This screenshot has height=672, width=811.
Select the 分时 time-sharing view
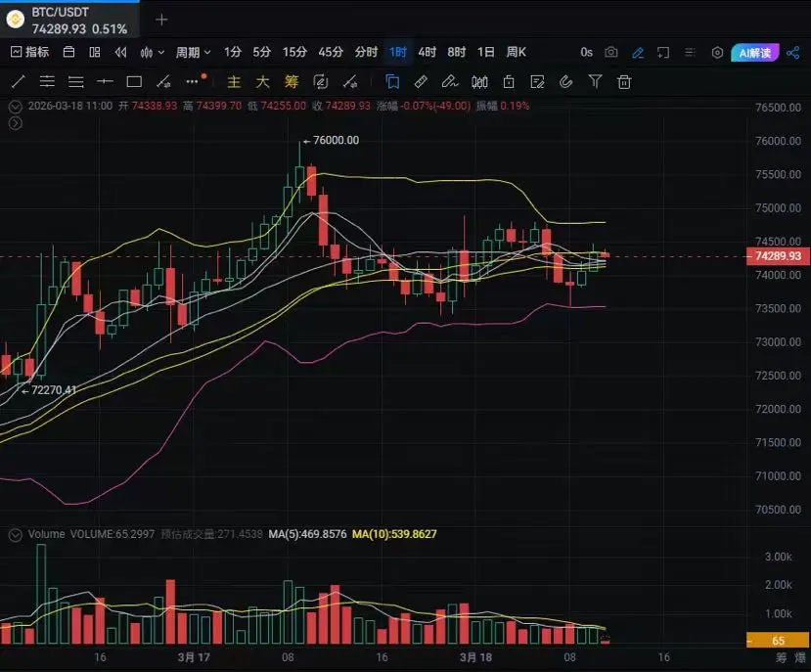pyautogui.click(x=366, y=52)
